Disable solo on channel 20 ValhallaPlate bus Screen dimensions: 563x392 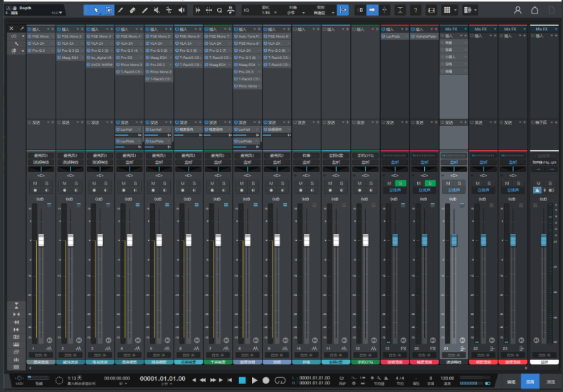430,184
